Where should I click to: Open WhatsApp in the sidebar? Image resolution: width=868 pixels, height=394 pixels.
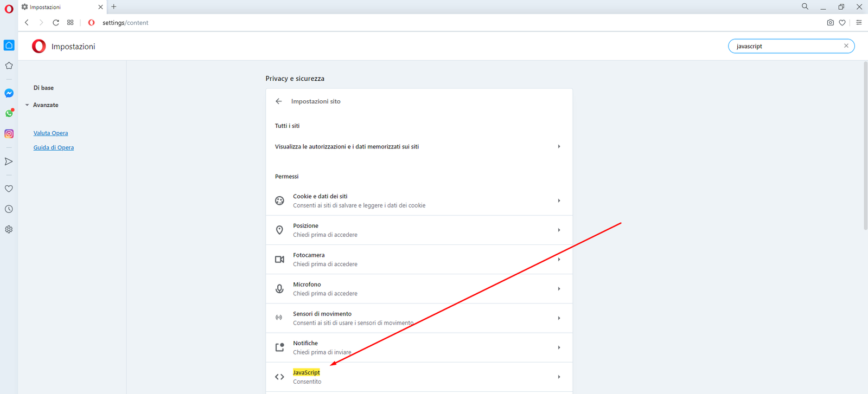9,113
